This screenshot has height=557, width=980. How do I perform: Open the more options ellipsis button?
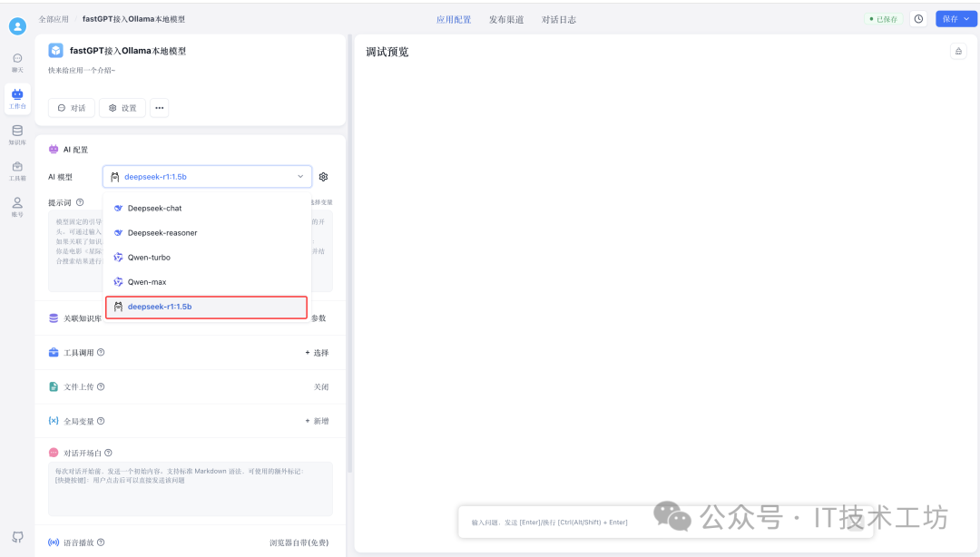[x=160, y=108]
